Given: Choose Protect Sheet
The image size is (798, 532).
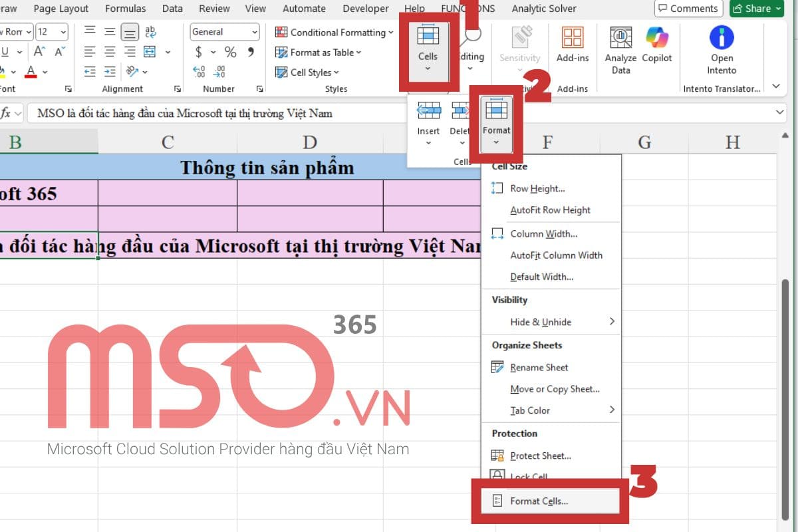Looking at the screenshot, I should (551, 456).
